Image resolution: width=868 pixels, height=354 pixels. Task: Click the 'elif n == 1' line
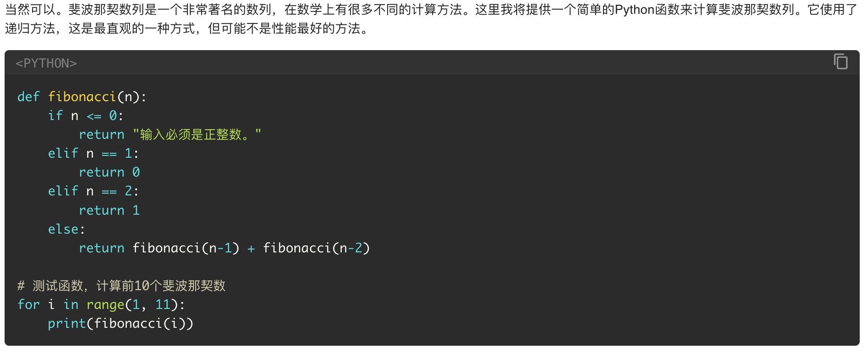tap(93, 153)
